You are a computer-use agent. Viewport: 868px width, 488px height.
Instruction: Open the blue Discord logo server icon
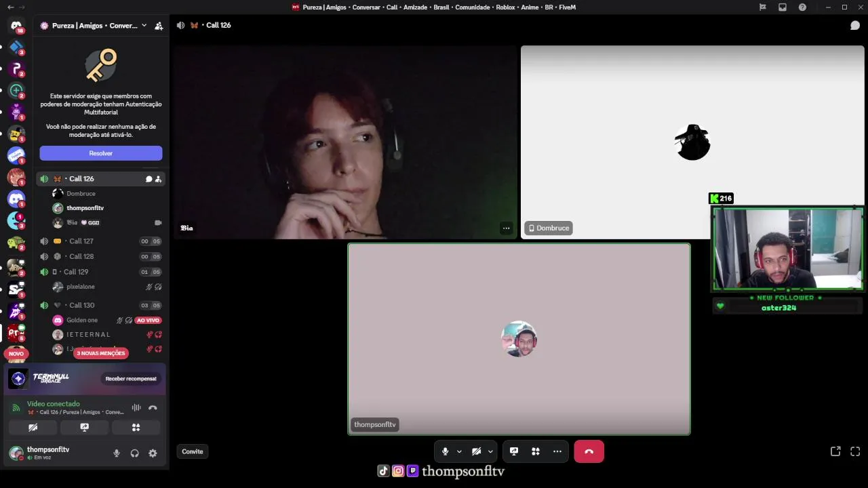[16, 199]
